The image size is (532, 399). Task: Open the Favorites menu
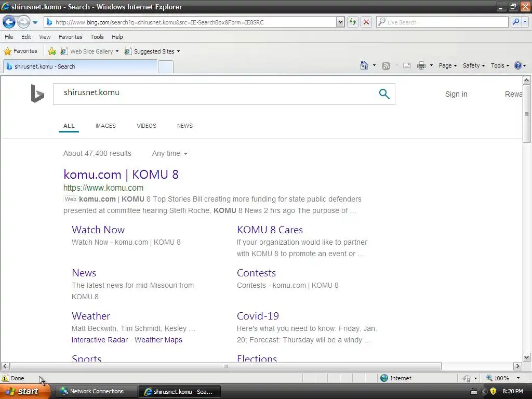pos(71,37)
